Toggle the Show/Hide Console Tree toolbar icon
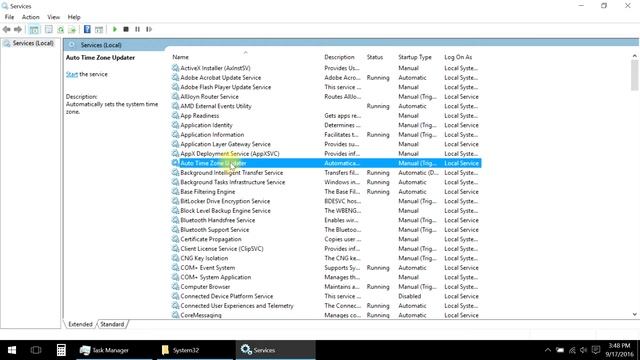This screenshot has width=640, height=360. point(34,29)
